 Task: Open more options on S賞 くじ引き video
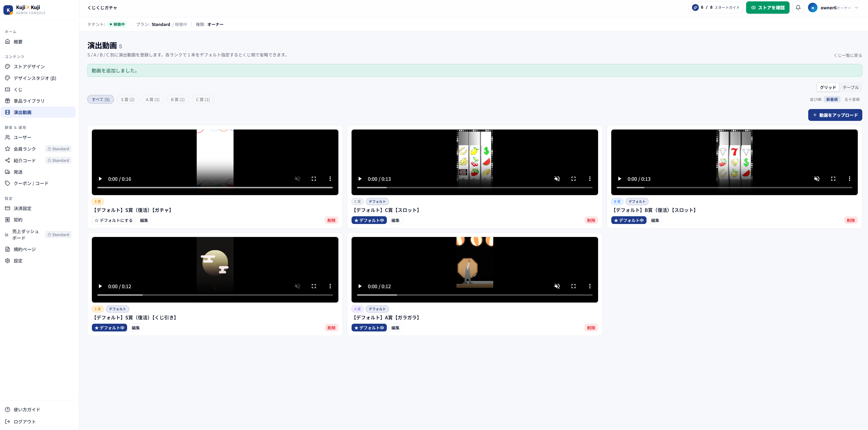pos(330,286)
